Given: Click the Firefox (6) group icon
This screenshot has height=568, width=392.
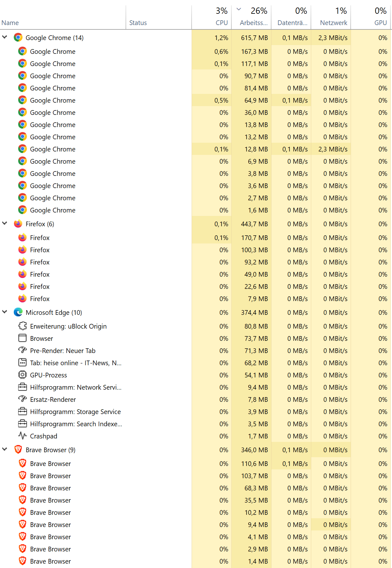Looking at the screenshot, I should 18,224.
